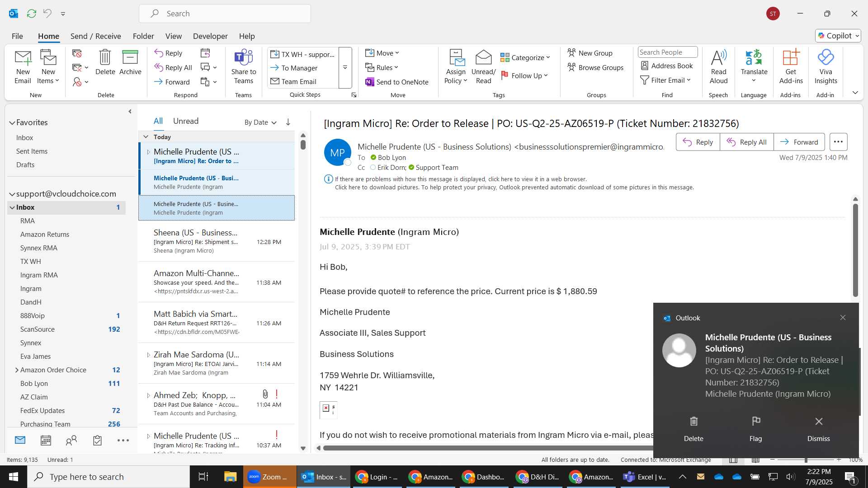Delete the message from the notification

pyautogui.click(x=693, y=428)
